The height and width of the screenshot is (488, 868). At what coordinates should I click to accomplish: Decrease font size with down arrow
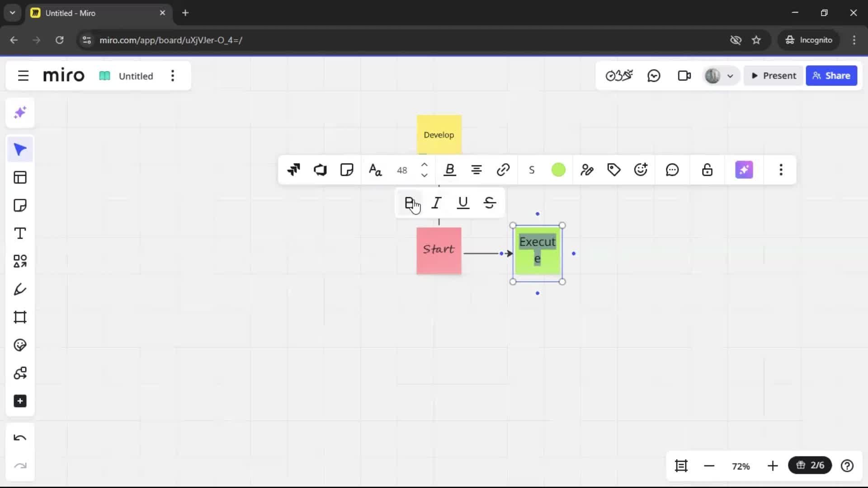[424, 175]
